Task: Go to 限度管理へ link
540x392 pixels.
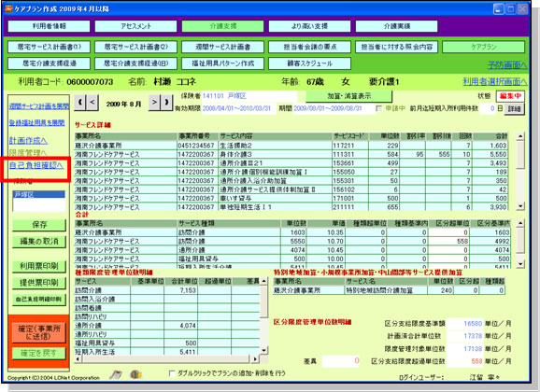Action: 28,153
